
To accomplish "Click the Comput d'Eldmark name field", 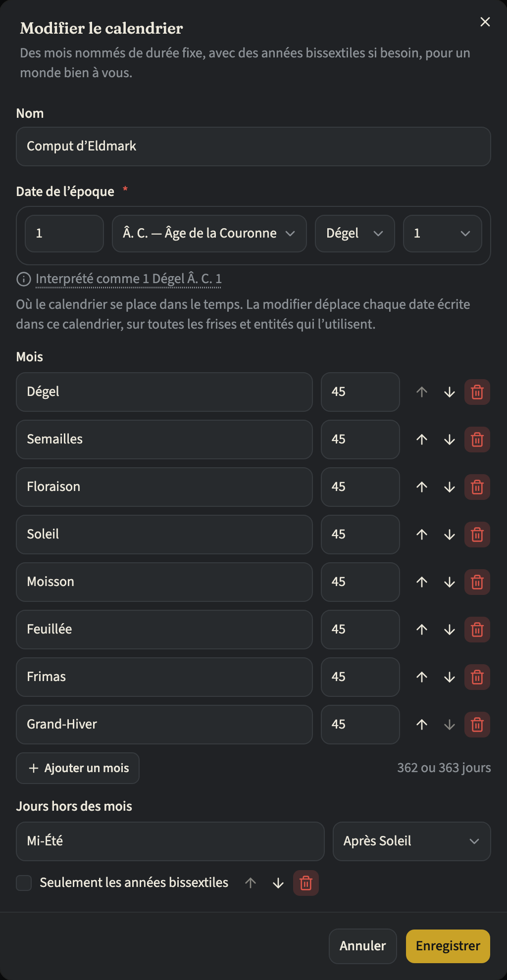I will coord(253,147).
